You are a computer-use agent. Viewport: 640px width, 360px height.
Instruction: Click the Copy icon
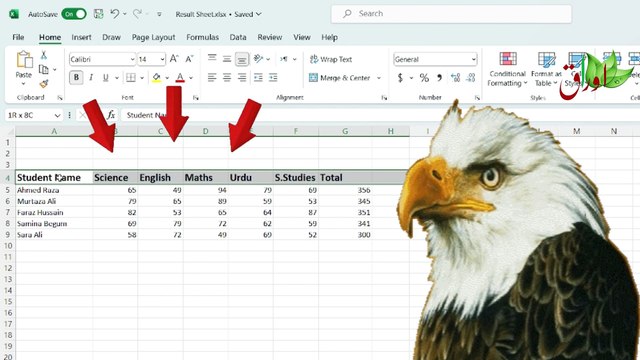coord(44,69)
